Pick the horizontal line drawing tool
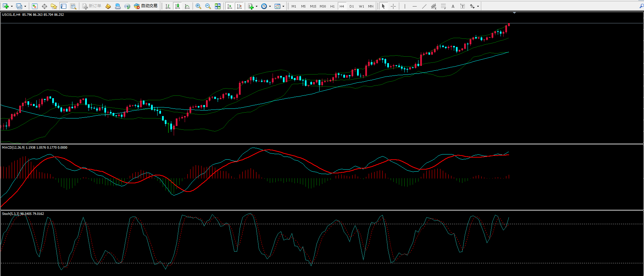Image resolution: width=644 pixels, height=276 pixels. tap(415, 6)
